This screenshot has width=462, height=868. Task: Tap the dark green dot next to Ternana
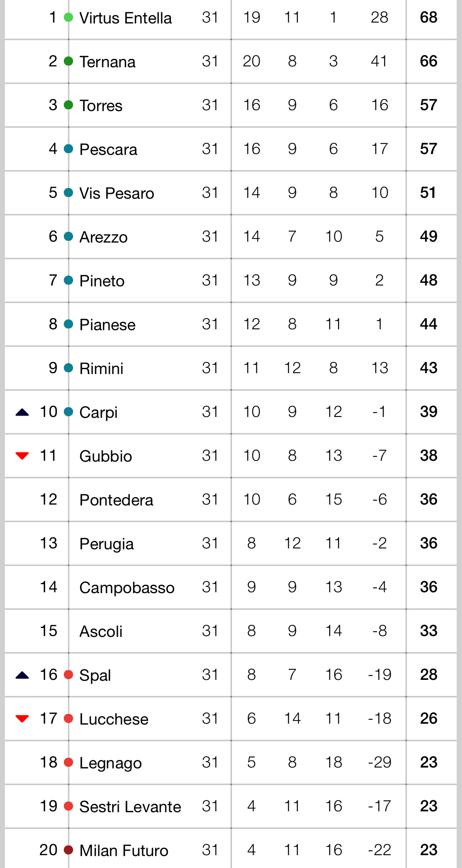click(68, 62)
